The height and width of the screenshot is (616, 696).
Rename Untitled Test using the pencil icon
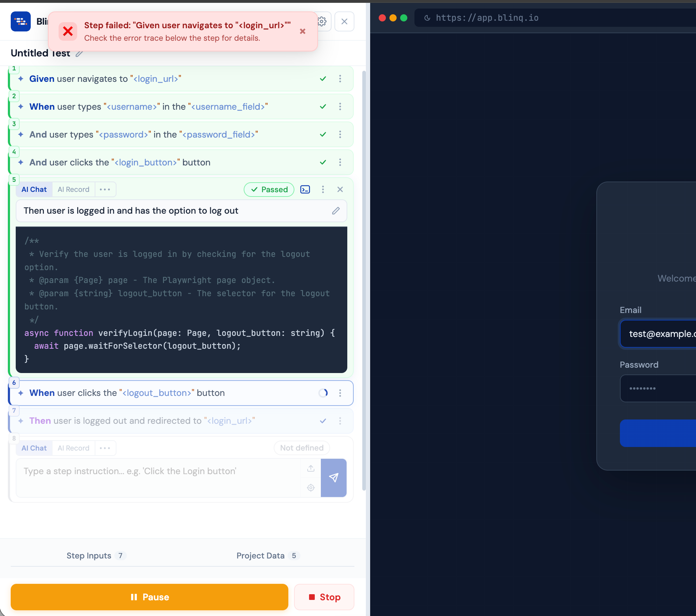coord(79,54)
